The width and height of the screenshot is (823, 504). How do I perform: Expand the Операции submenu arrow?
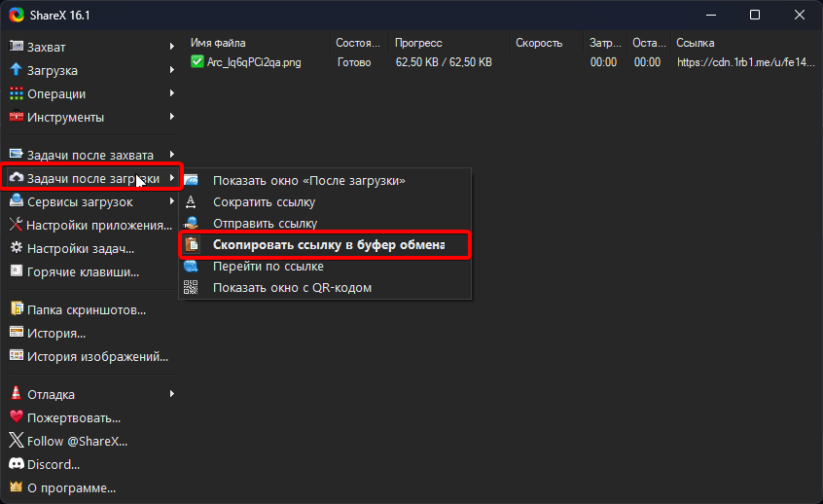coord(171,93)
